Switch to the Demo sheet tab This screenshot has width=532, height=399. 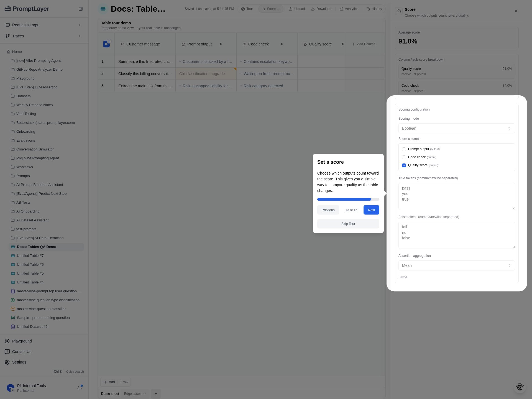point(110,394)
